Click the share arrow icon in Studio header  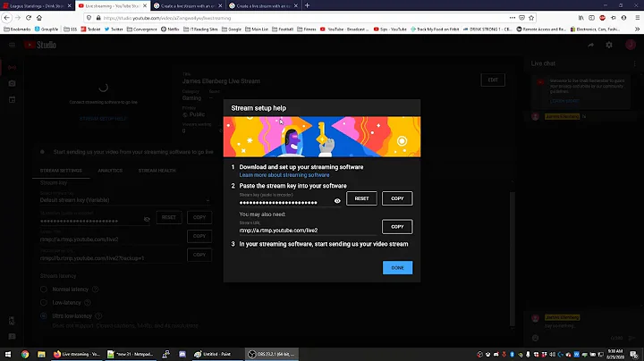point(590,45)
